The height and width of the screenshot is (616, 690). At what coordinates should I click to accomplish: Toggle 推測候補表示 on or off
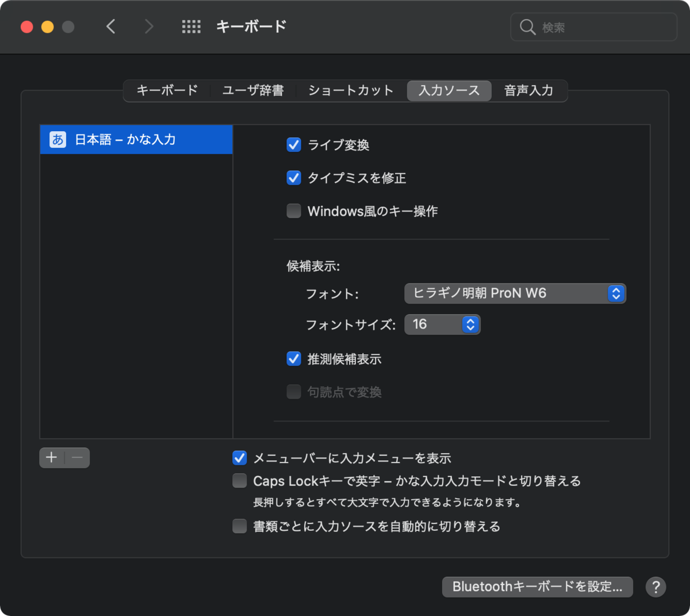click(294, 358)
